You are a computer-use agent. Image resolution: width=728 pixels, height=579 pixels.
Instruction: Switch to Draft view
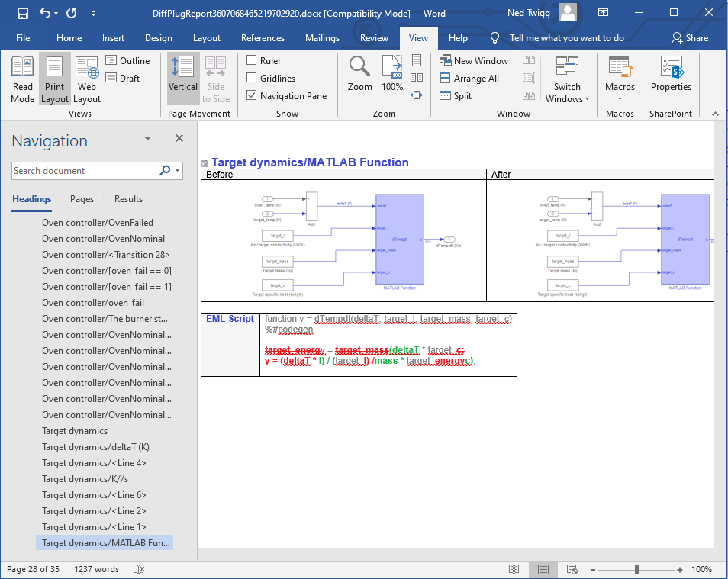(123, 79)
